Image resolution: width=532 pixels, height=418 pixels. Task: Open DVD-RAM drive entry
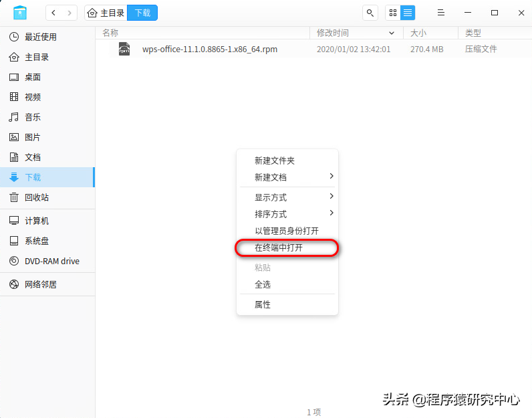(x=47, y=261)
